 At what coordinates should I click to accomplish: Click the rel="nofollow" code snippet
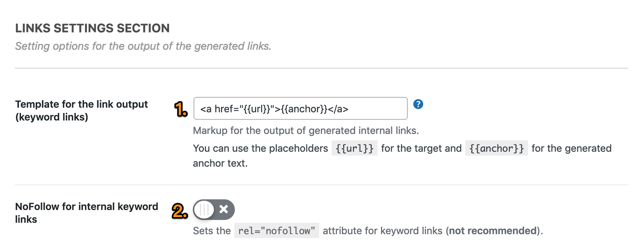point(277,231)
